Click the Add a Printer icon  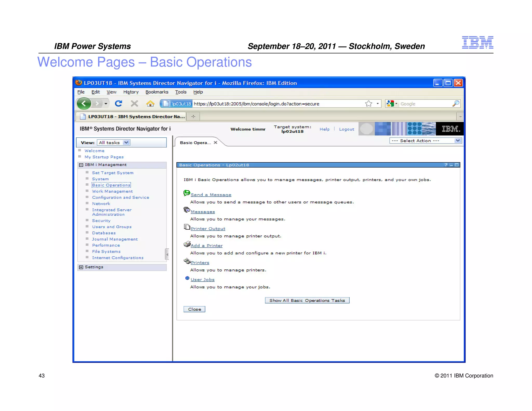point(187,244)
